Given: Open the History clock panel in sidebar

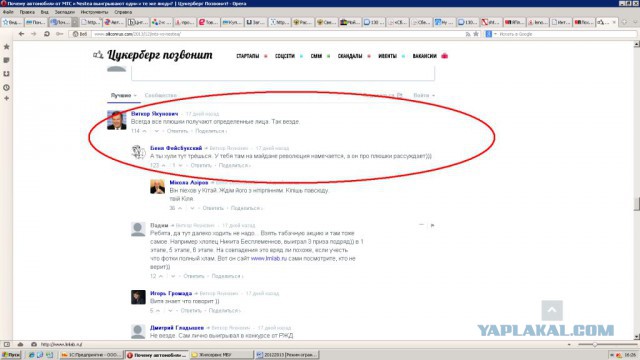Looking at the screenshot, I should 7,87.
